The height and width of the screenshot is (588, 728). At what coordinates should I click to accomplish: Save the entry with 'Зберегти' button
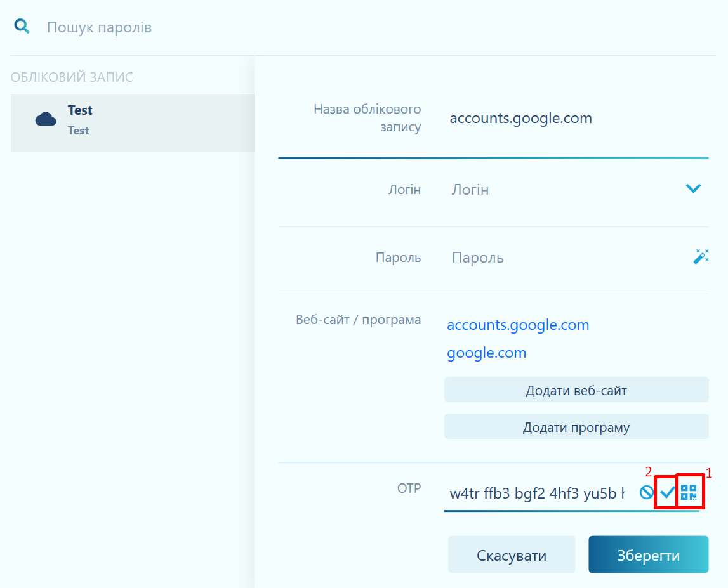point(648,556)
